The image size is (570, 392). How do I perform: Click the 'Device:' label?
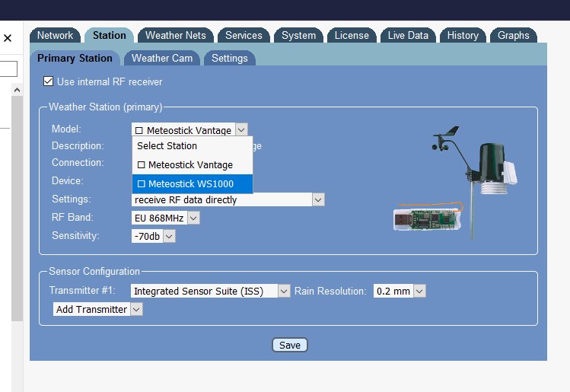point(68,180)
